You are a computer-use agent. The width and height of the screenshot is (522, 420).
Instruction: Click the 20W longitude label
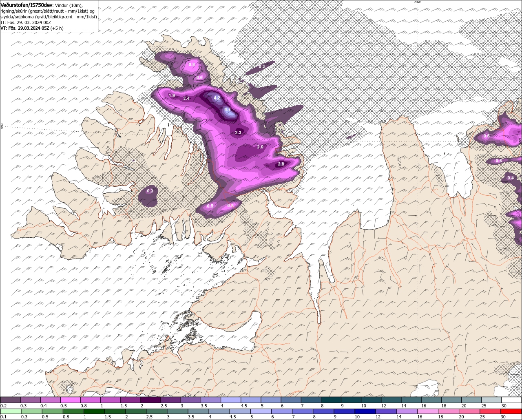417,2
